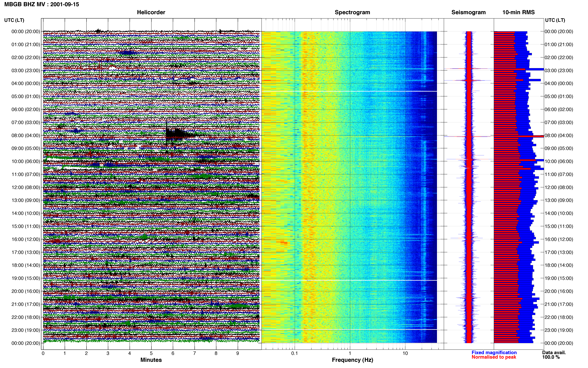Click the left '03:00 (23:00)' time label
Screen dimensions: 588x368
[26, 70]
